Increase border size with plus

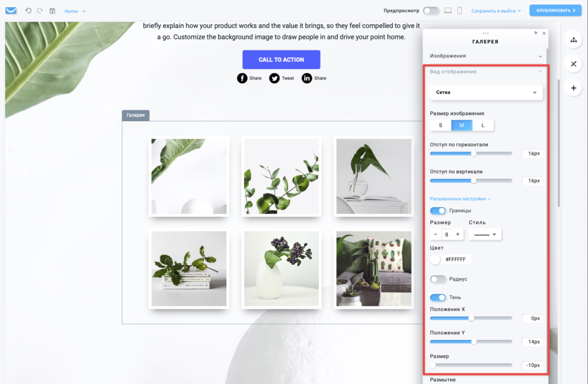click(458, 234)
